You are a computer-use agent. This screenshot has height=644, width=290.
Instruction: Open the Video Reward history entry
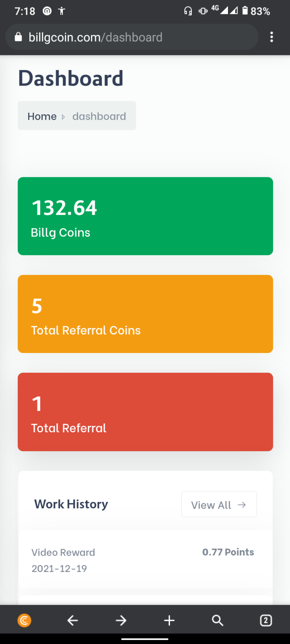(x=145, y=560)
